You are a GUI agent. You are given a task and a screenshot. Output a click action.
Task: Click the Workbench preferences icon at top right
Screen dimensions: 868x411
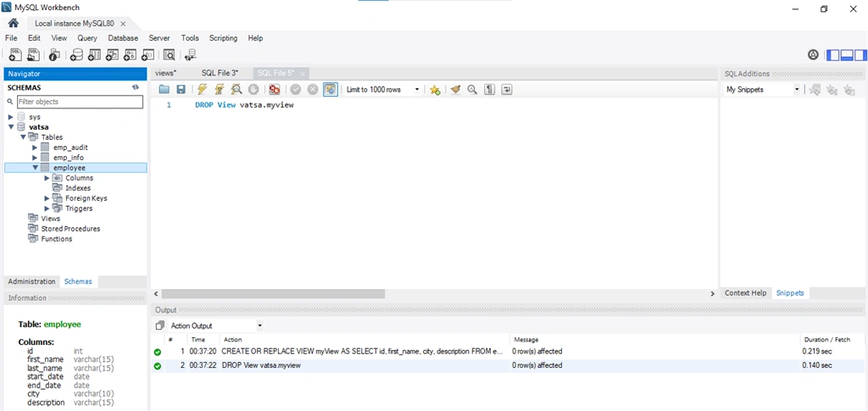(813, 54)
